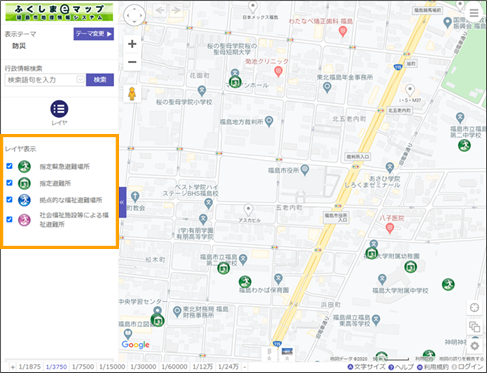This screenshot has height=373, width=487.
Task: Expand the search keyword dropdown arrow
Action: 80,80
